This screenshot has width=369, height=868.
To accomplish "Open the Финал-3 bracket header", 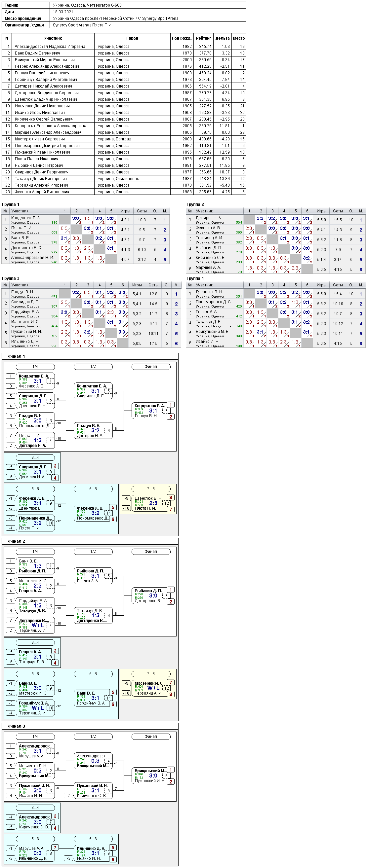I will 17,726.
